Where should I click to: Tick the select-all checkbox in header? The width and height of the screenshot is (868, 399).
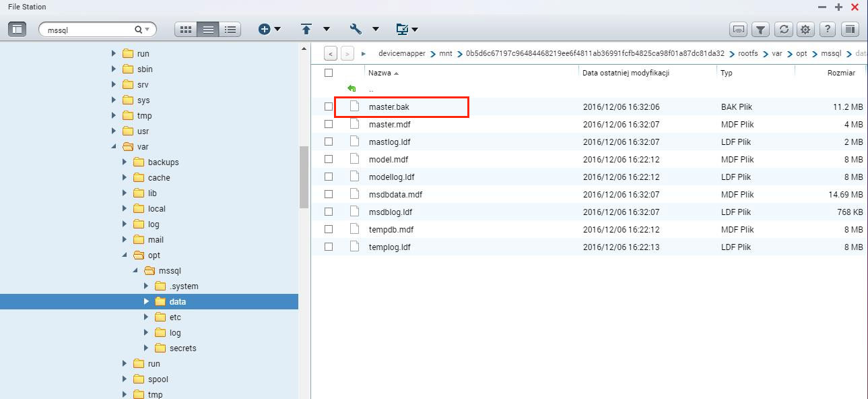[329, 73]
